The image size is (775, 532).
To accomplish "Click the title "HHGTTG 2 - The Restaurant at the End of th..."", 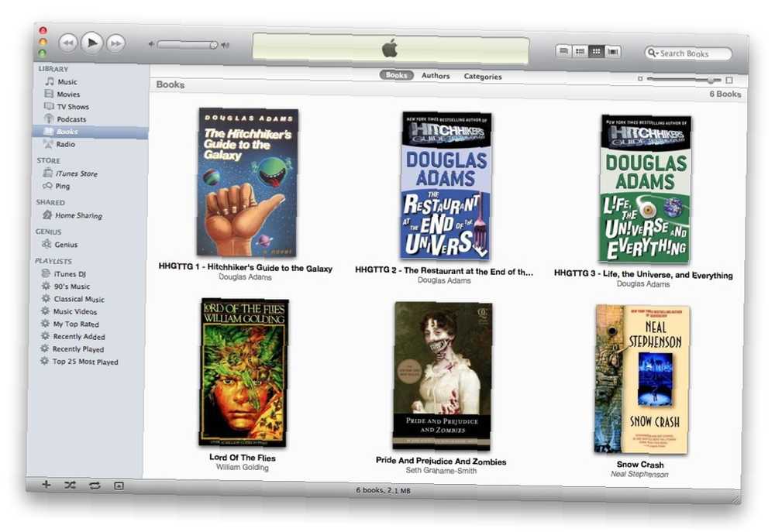I will pyautogui.click(x=444, y=271).
